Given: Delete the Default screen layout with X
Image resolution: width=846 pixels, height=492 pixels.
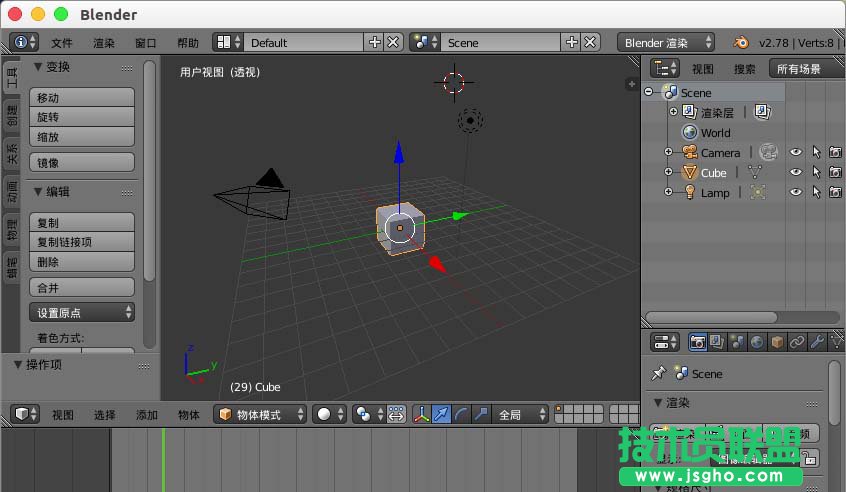Looking at the screenshot, I should coord(393,42).
